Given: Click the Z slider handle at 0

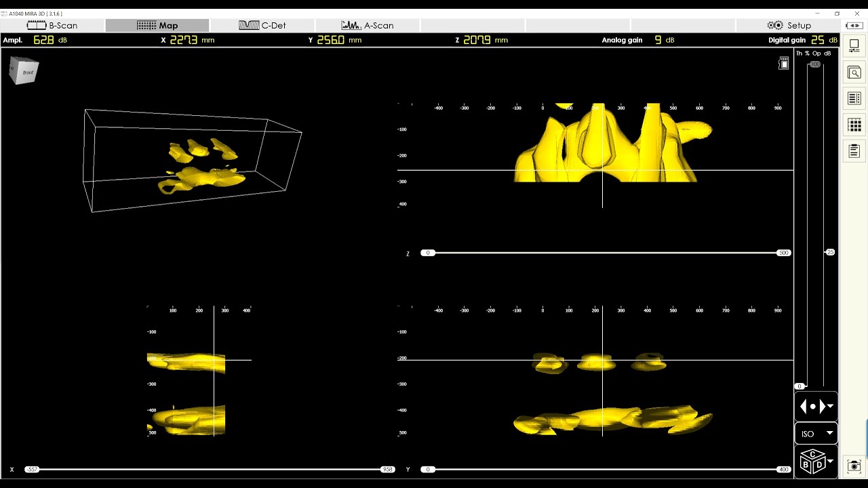Looking at the screenshot, I should click(x=428, y=253).
